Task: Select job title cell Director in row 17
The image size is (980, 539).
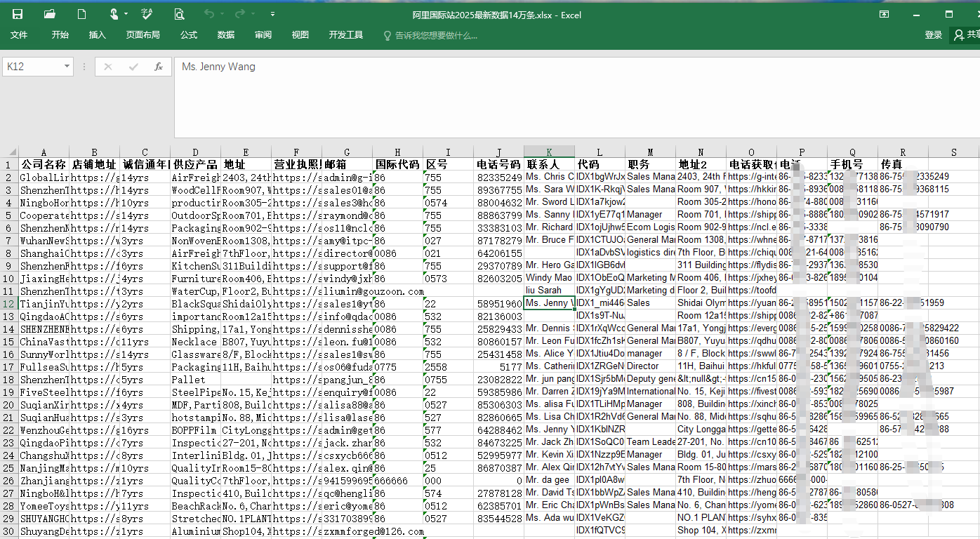Action: 651,366
